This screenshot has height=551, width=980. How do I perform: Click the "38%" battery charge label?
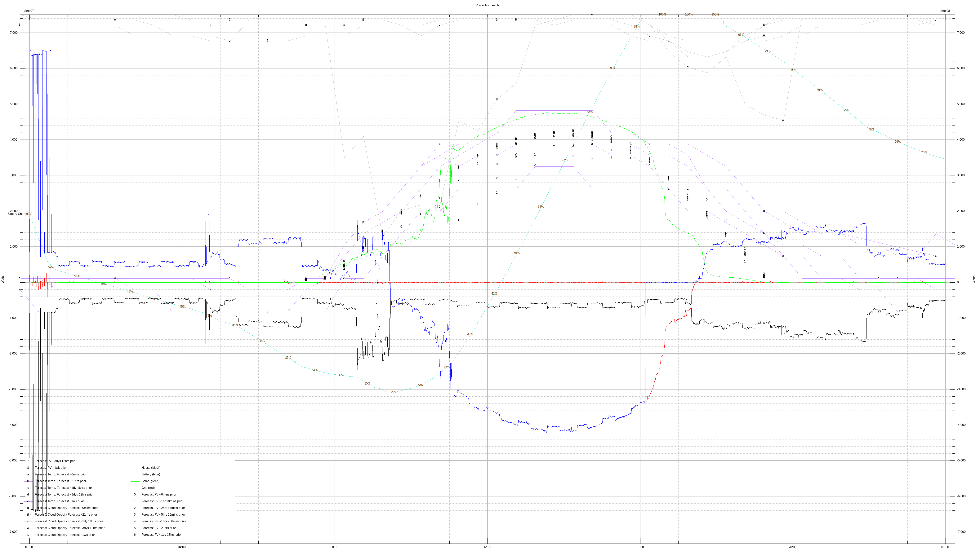click(x=262, y=342)
